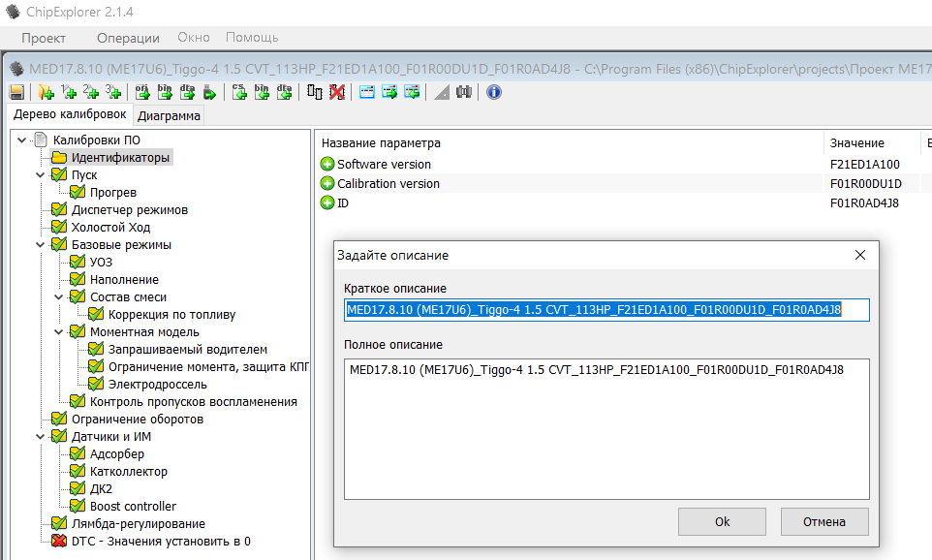Click the red X delete toolbar icon
The image size is (932, 560).
[336, 92]
